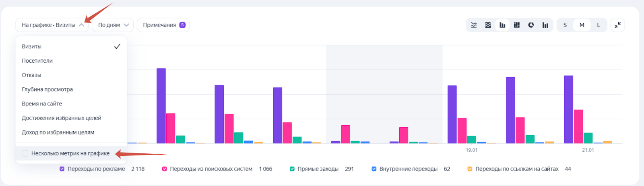Set chart size to L
Screen dimensions: 644x186
coord(598,25)
